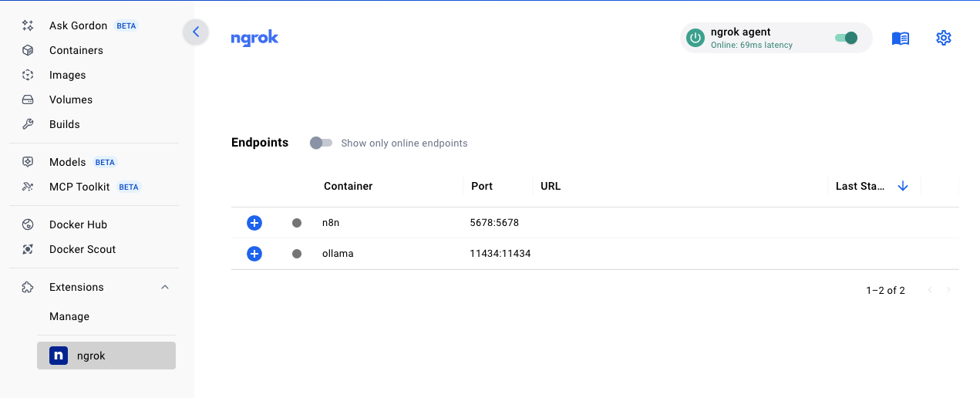The image size is (980, 398).
Task: Click the ngrok extension icon in sidebar
Action: (x=59, y=356)
